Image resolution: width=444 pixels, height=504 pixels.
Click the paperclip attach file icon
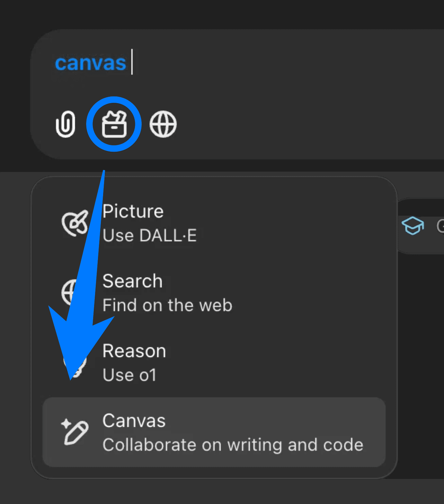coord(66,124)
